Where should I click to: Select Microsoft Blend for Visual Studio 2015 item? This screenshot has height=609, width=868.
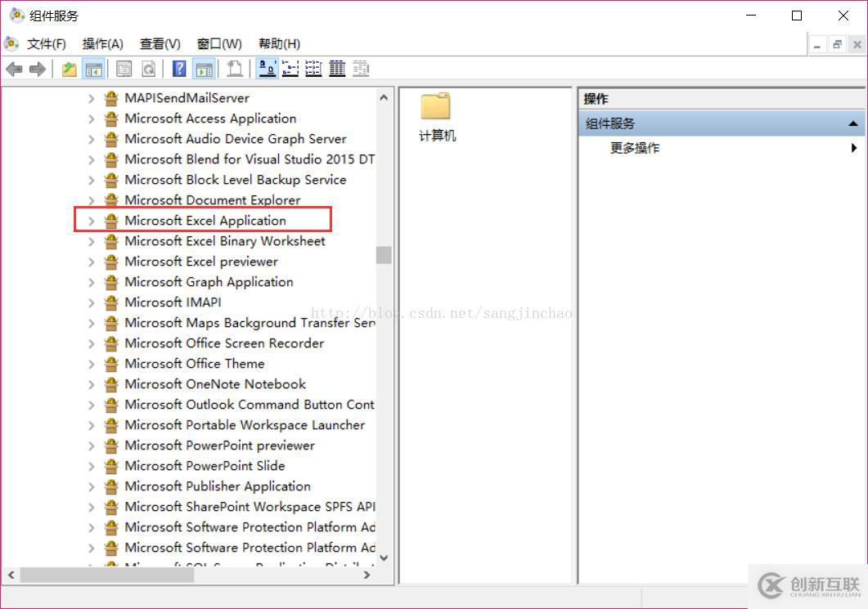tap(250, 159)
